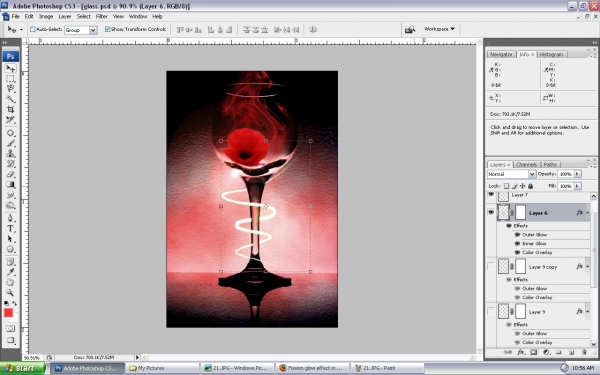This screenshot has height=375, width=600.
Task: Toggle Layer 6 Inner Glow effect visibility
Action: click(517, 243)
